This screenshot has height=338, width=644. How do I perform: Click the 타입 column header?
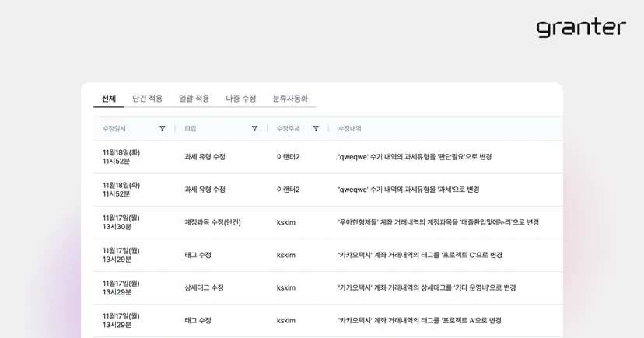[191, 128]
